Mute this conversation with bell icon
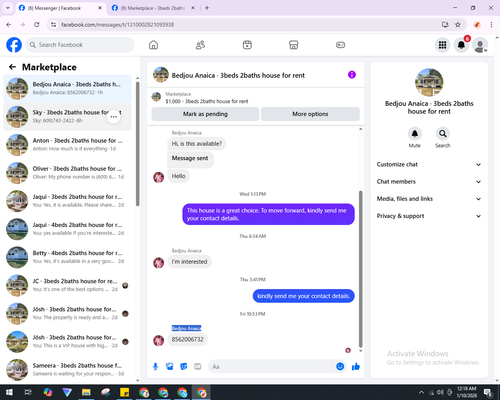500x400 pixels. coord(415,134)
